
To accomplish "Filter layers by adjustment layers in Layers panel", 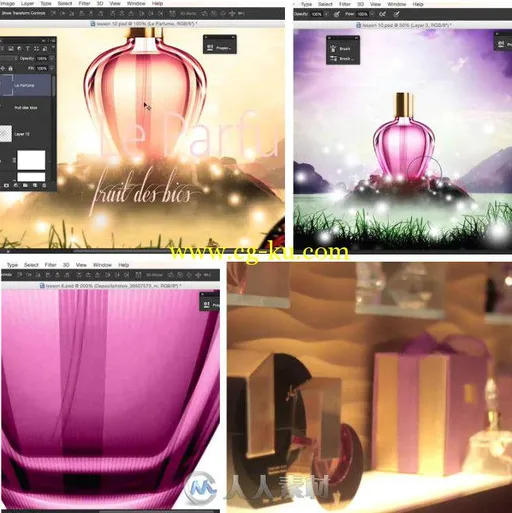I will coord(19,49).
